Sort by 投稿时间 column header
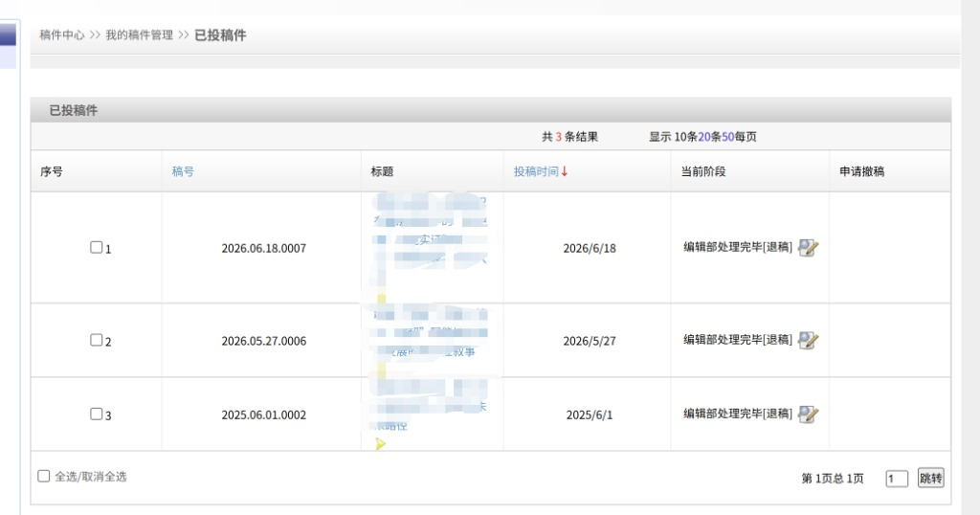Viewport: 980px width, 515px height. [536, 171]
